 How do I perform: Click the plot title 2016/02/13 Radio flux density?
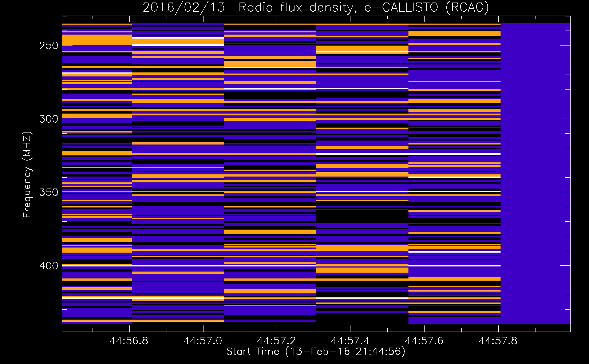click(316, 7)
